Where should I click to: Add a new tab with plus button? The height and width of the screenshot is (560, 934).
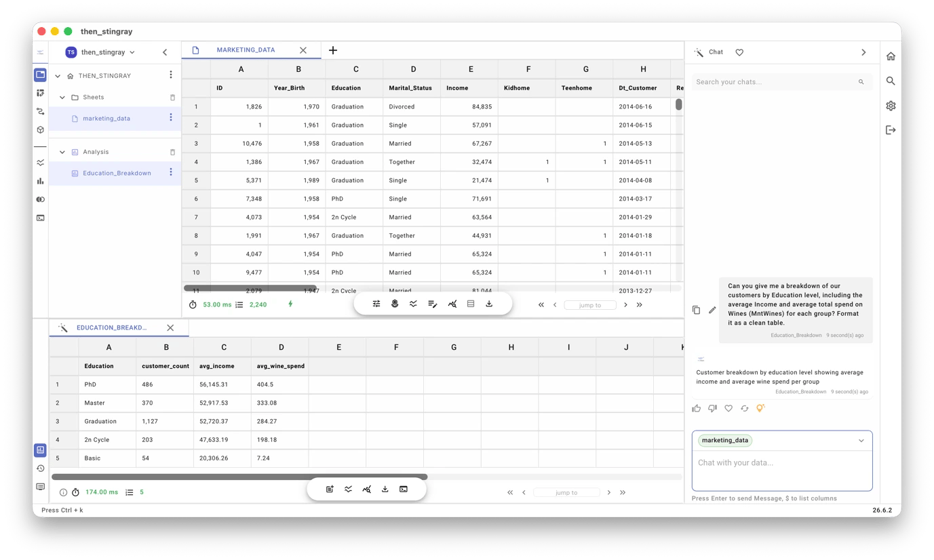(x=333, y=50)
